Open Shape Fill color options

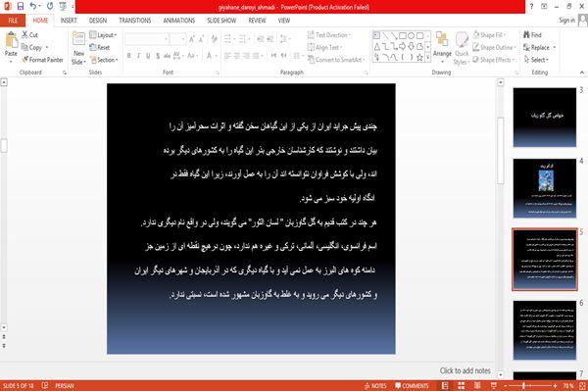coord(489,35)
